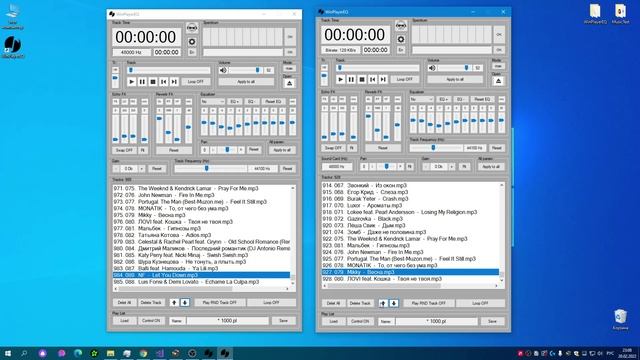
Task: Open the Recycle Bin desktop icon
Action: click(620, 318)
